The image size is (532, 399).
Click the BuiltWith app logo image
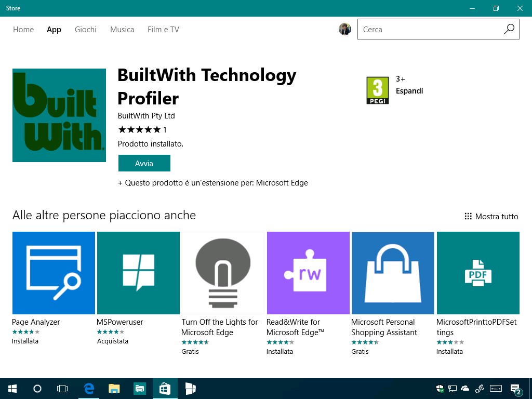coord(59,115)
